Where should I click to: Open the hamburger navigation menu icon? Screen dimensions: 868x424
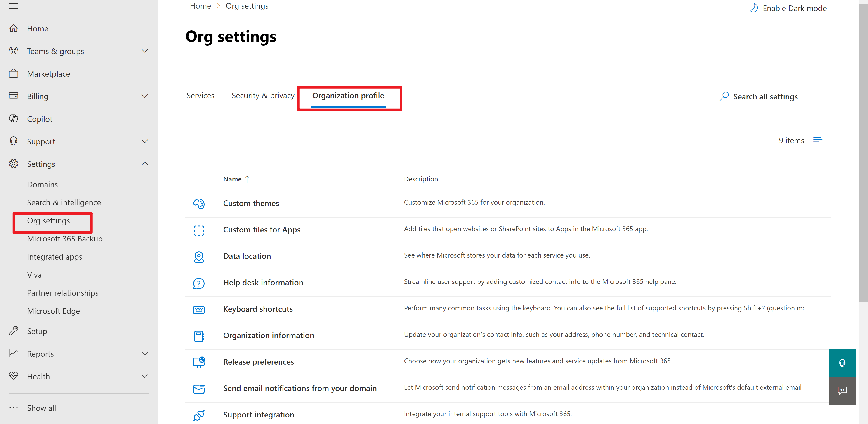point(14,6)
